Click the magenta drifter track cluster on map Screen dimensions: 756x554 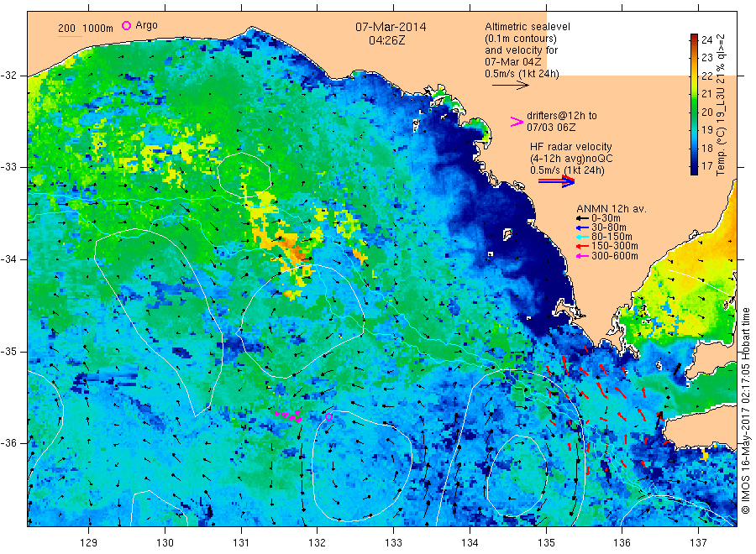(288, 415)
